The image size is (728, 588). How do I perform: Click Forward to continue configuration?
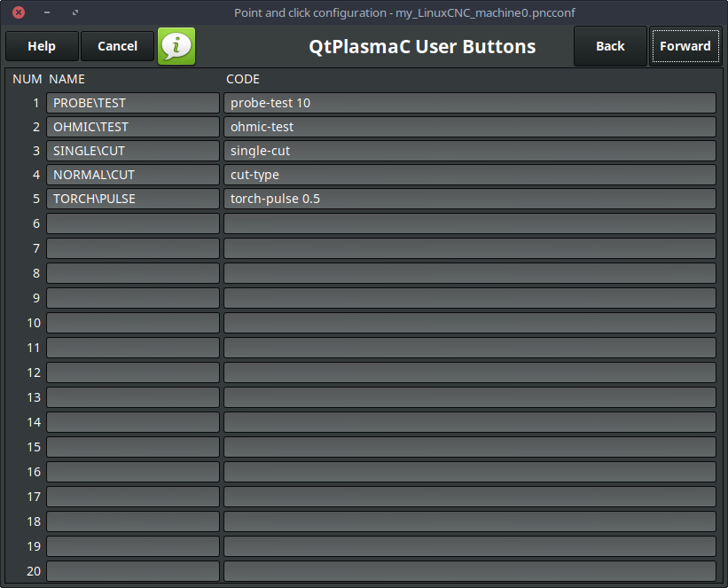click(x=685, y=45)
